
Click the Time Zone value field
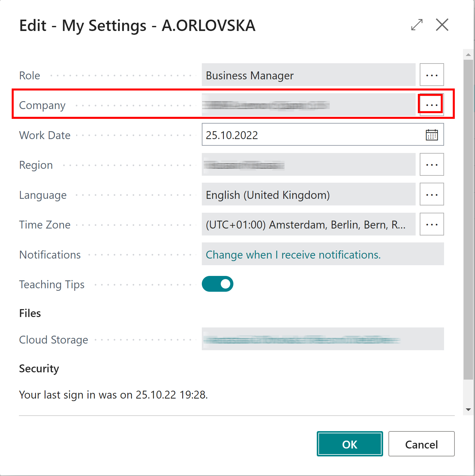coord(309,224)
